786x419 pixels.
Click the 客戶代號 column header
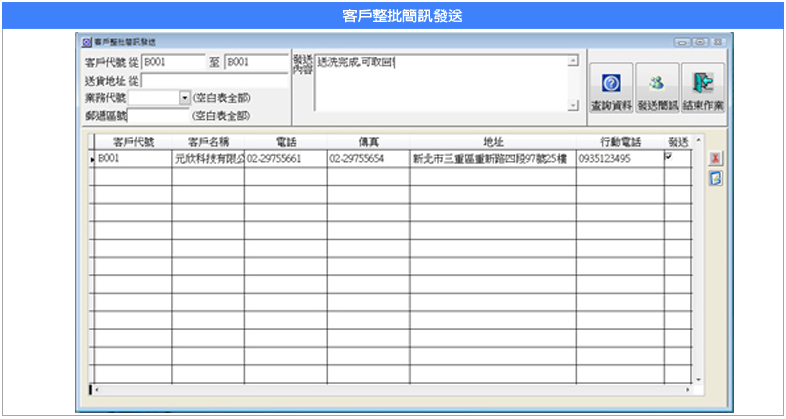(132, 142)
